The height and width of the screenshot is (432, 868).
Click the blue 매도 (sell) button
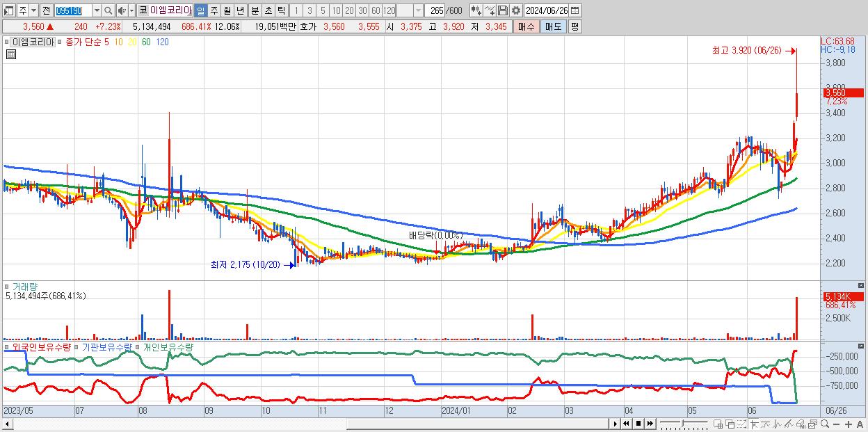coord(554,26)
